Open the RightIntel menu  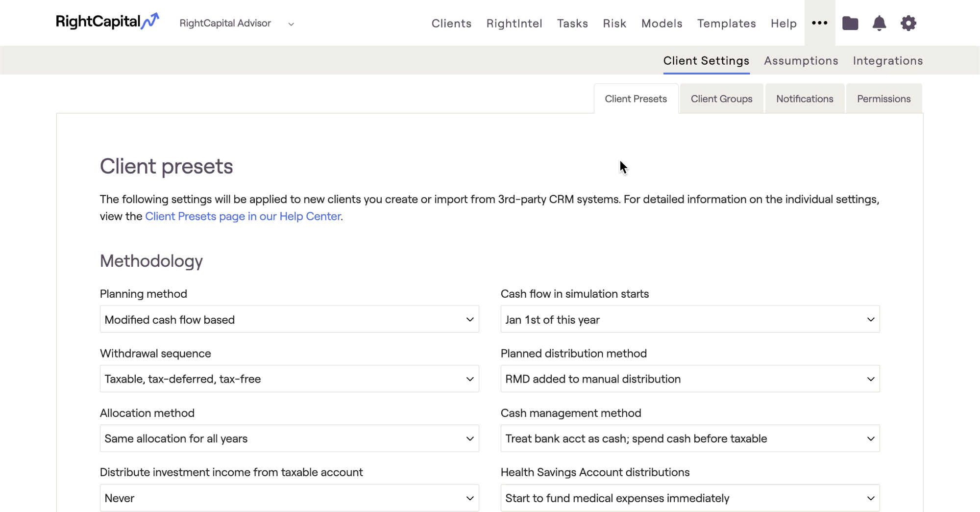coord(514,24)
